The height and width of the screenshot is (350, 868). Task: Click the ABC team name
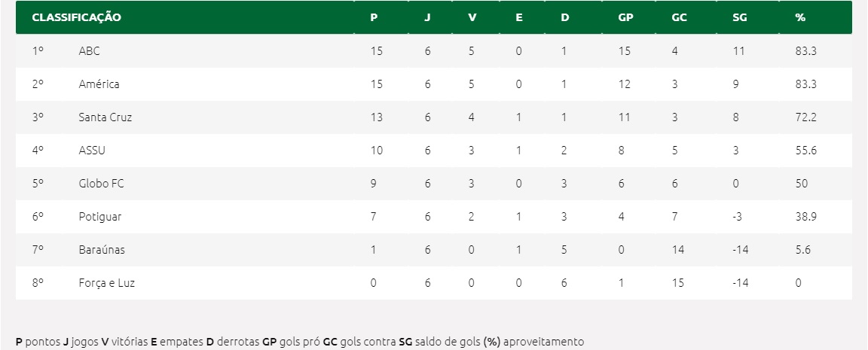point(89,51)
